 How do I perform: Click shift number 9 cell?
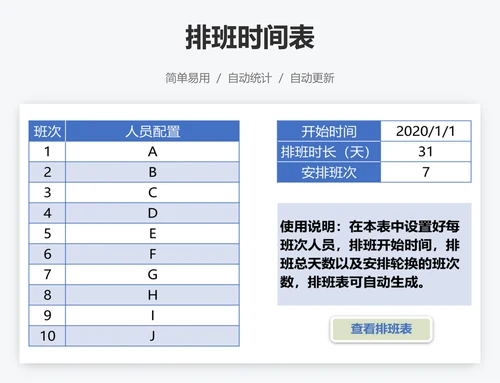(x=47, y=315)
